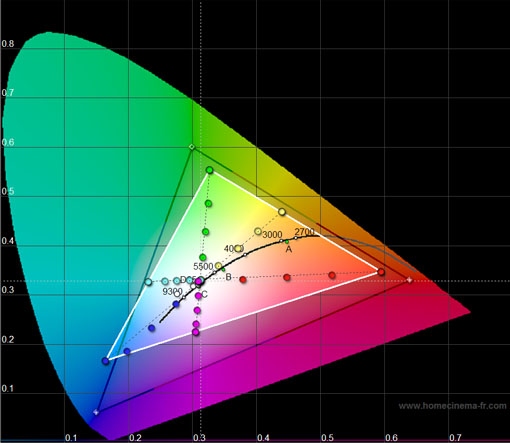Select the reference green diamond target marker
This screenshot has height=443, width=510.
click(192, 147)
